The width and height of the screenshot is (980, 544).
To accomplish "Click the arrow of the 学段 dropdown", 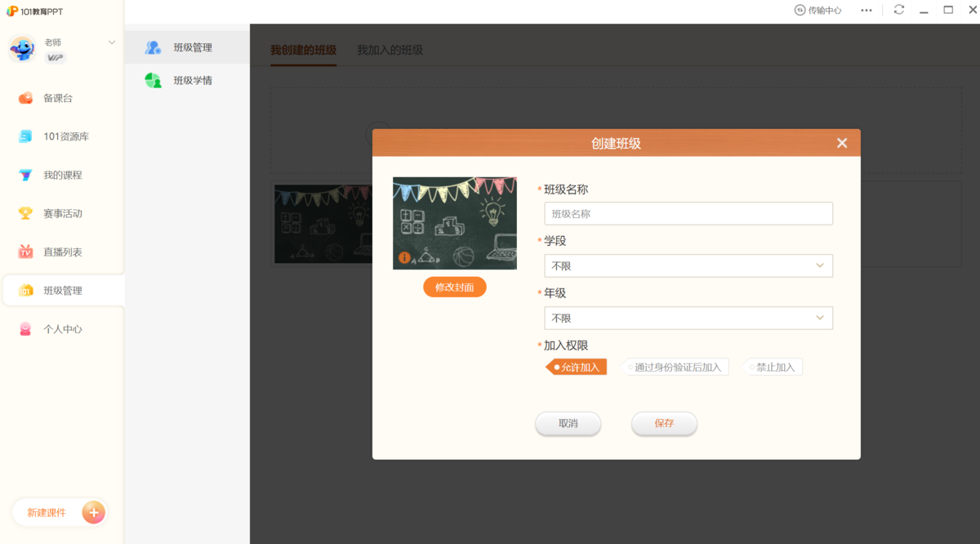I will tap(820, 265).
